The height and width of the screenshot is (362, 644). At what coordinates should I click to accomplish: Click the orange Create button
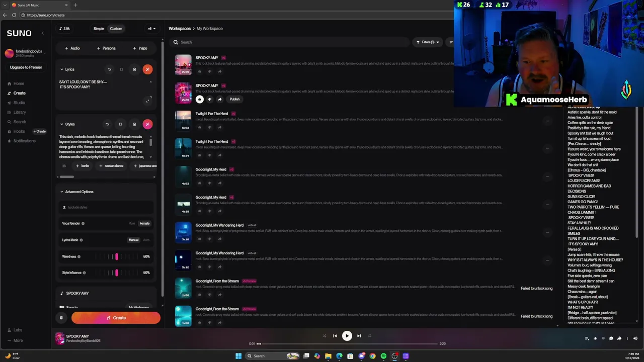pyautogui.click(x=116, y=318)
